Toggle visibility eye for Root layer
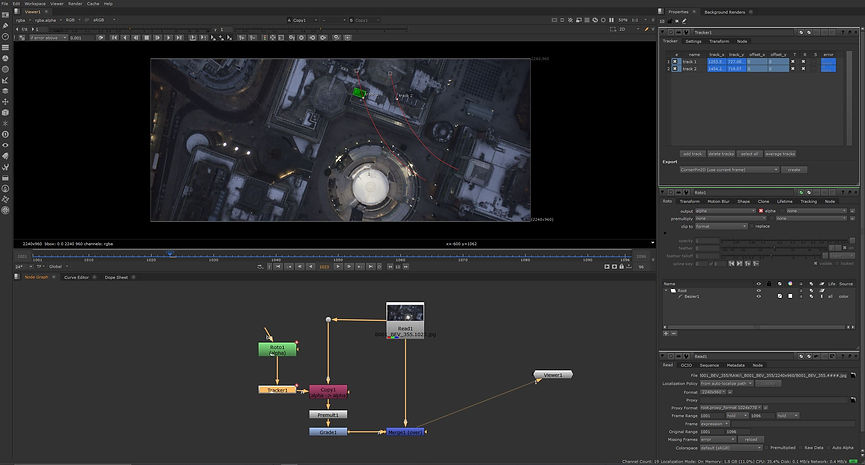The width and height of the screenshot is (865, 465). coord(759,290)
